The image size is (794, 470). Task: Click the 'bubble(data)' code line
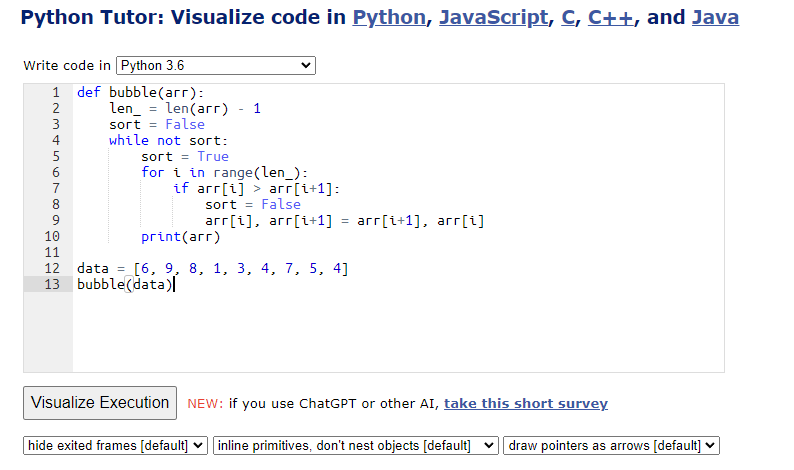tap(125, 284)
